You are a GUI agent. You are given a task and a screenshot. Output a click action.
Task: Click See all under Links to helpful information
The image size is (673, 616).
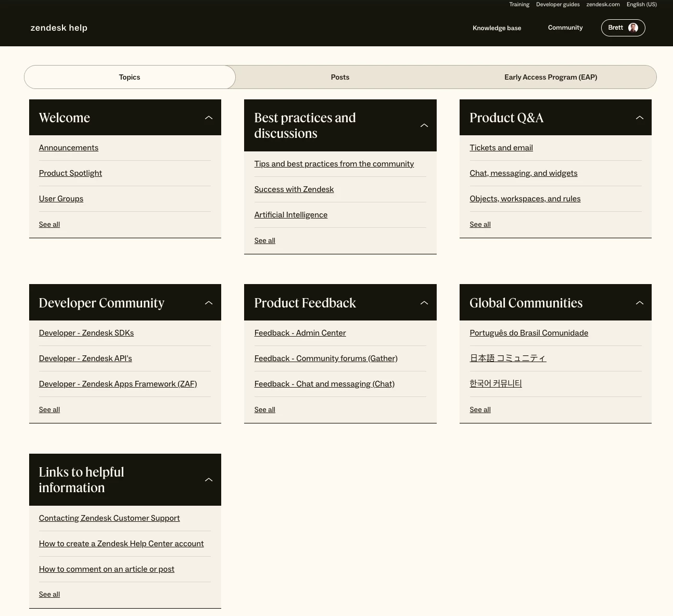click(x=49, y=594)
